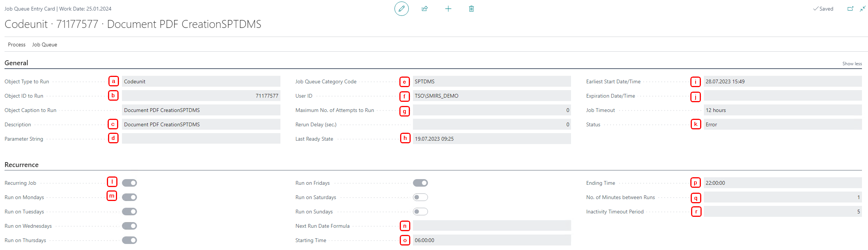Click the Starting Time field
The image size is (868, 250).
492,240
